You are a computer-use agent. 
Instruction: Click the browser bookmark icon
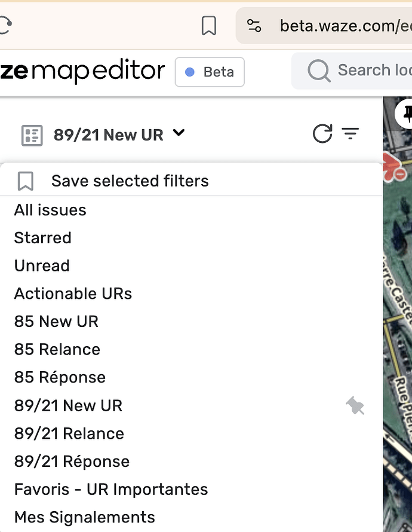click(208, 26)
